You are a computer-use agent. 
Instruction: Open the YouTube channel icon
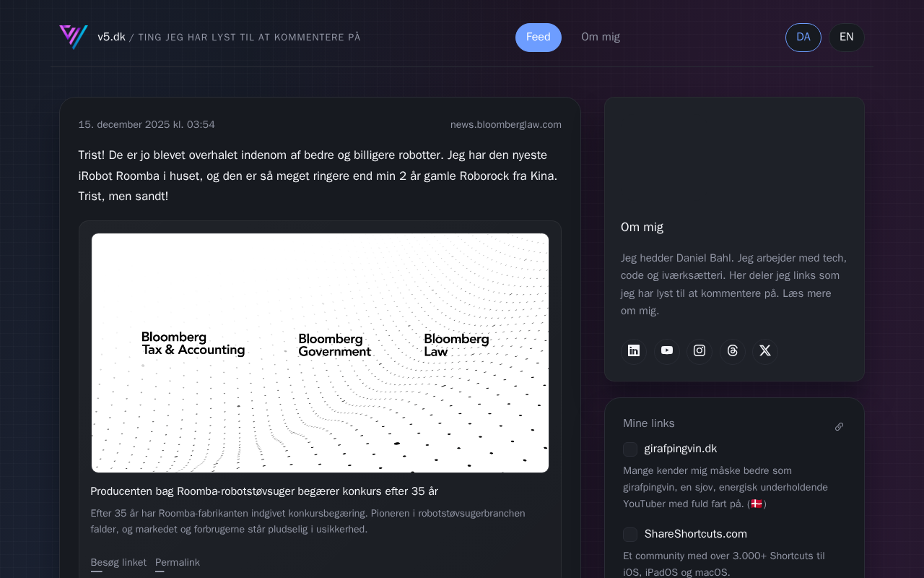click(667, 351)
